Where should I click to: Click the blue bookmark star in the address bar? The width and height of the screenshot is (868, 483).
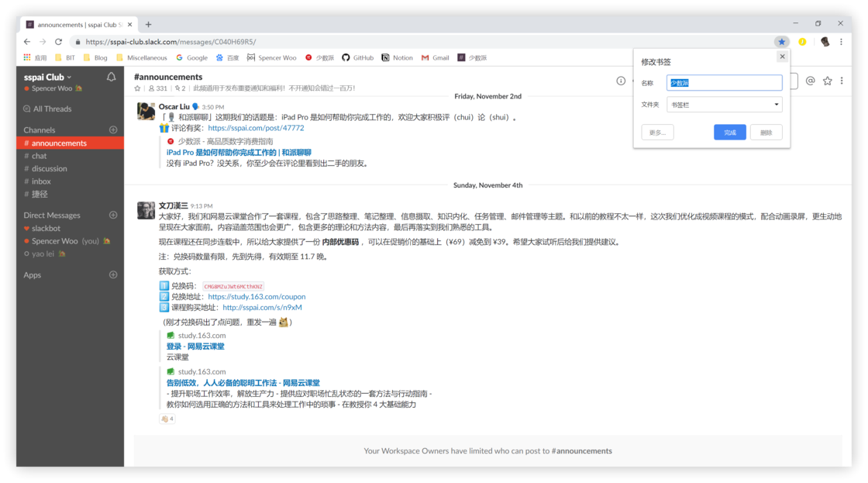782,42
